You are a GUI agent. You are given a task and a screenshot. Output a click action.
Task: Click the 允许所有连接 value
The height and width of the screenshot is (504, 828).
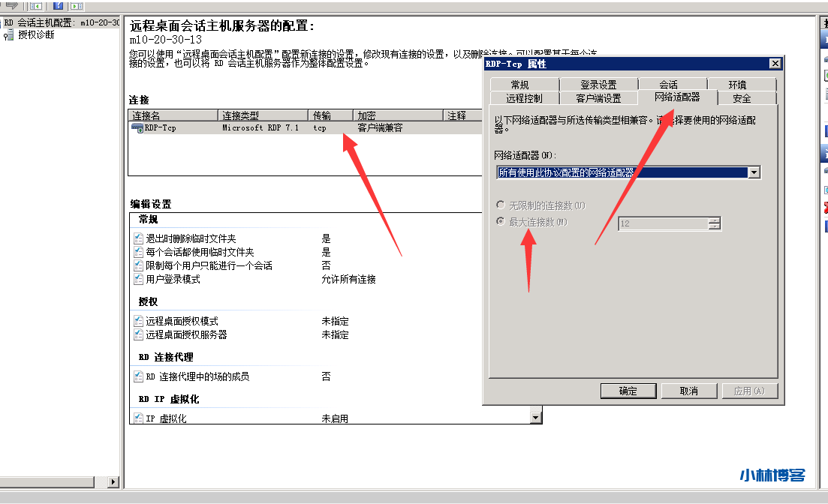(348, 279)
